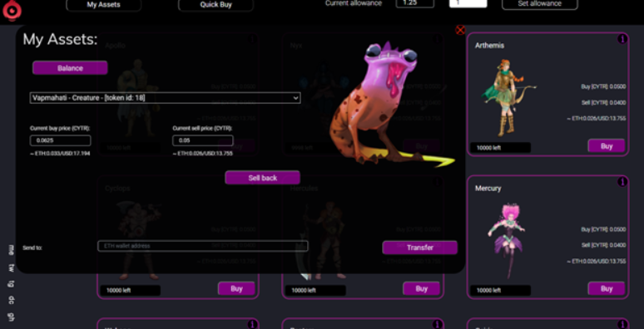Click the Set allowance button

[x=540, y=4]
